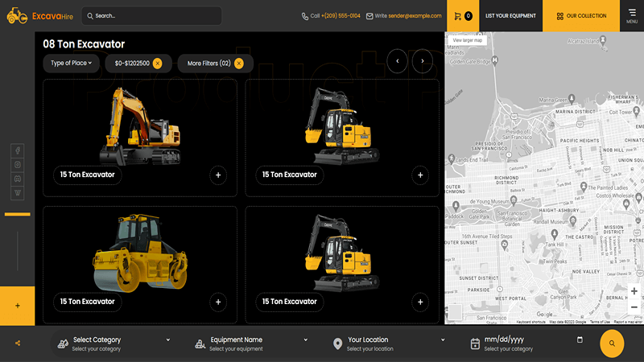
Task: Open the Select Category dropdown
Action: (114, 343)
